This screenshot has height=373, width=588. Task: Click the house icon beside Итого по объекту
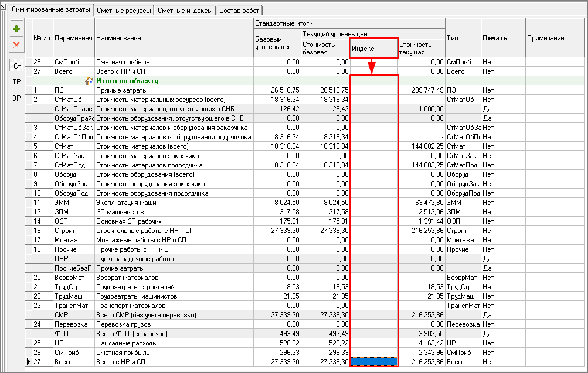tap(89, 81)
